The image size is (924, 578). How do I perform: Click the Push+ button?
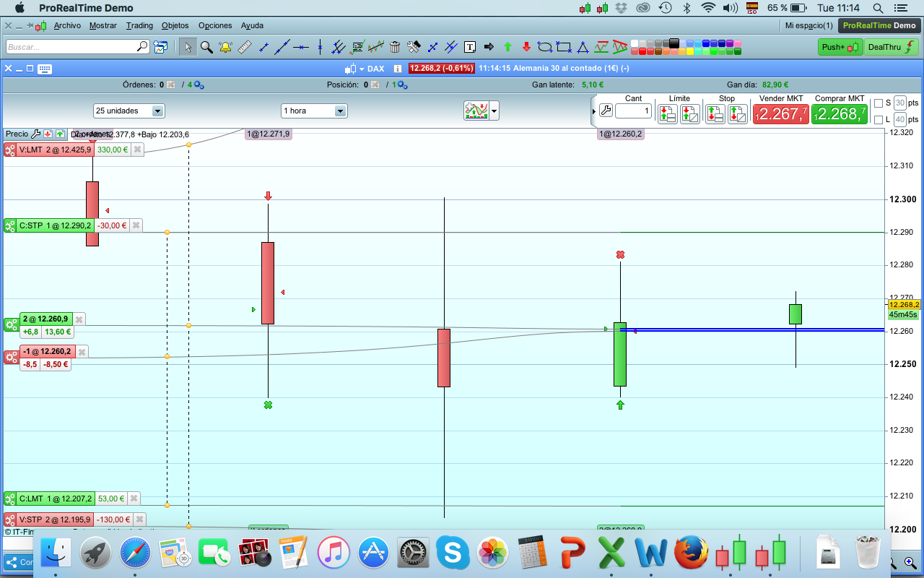pyautogui.click(x=840, y=47)
